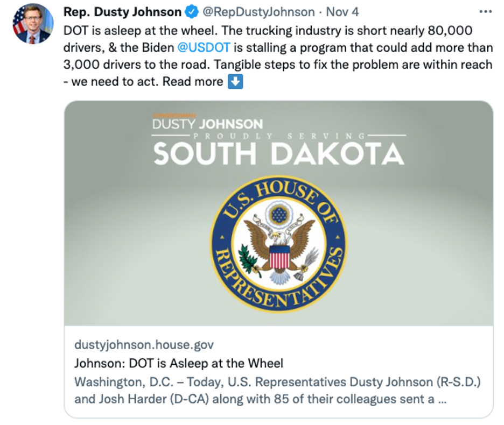Open Rep. Dusty Johnson's profile avatar
Viewport: 504px width, 425px height.
[31, 25]
